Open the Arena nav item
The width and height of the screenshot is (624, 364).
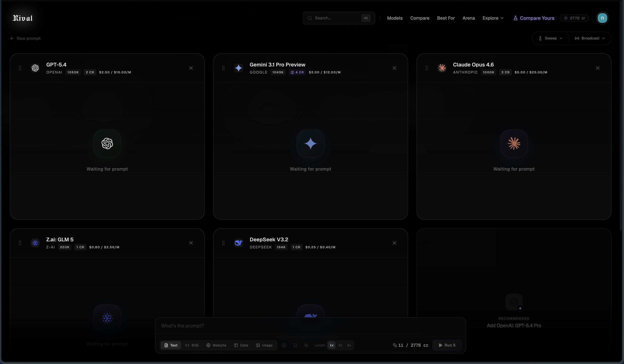(x=469, y=18)
